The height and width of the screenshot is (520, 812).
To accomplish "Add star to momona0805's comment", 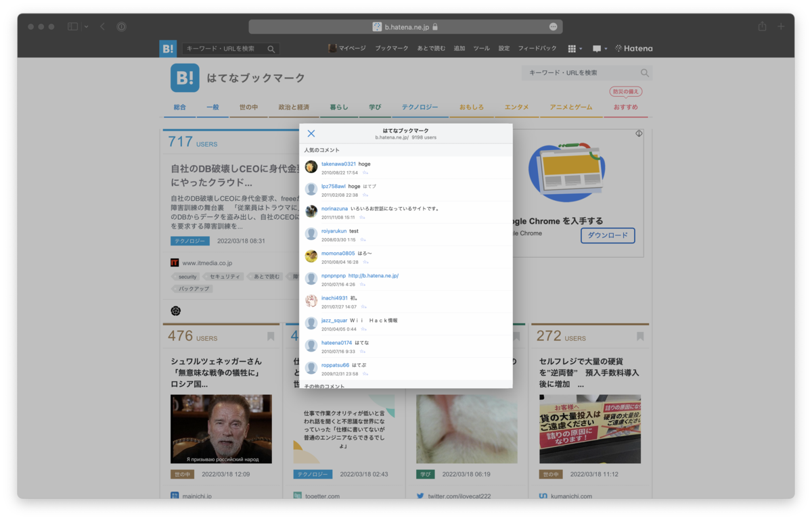I will coord(365,262).
